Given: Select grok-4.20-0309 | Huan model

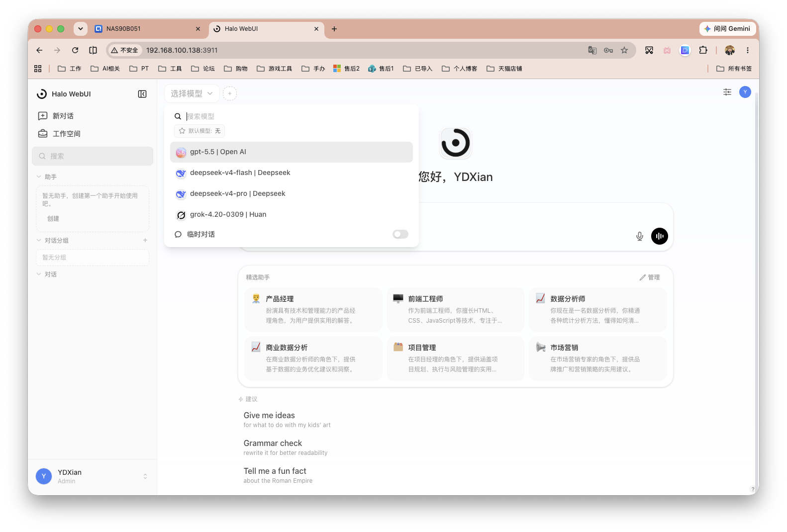Looking at the screenshot, I should [292, 215].
